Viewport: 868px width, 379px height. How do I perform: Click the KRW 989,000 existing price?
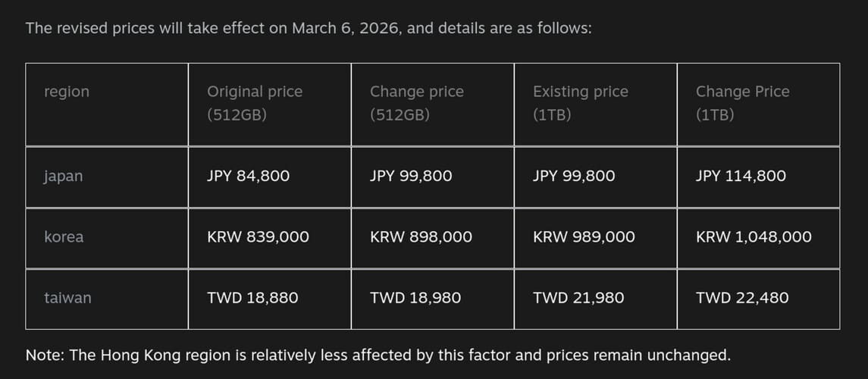(x=584, y=236)
